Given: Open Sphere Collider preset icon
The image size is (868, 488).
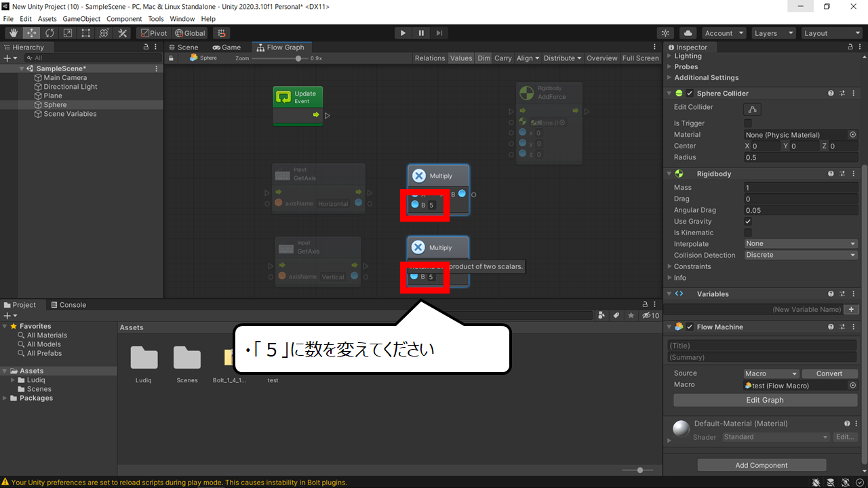Looking at the screenshot, I should pos(842,94).
